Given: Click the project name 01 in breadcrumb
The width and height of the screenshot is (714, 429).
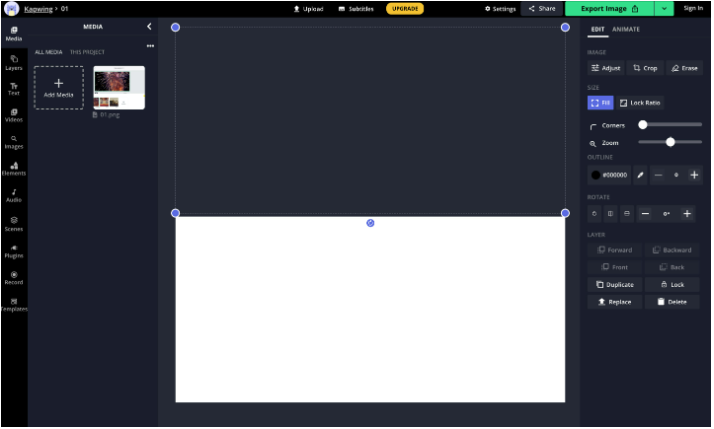Looking at the screenshot, I should pos(65,9).
